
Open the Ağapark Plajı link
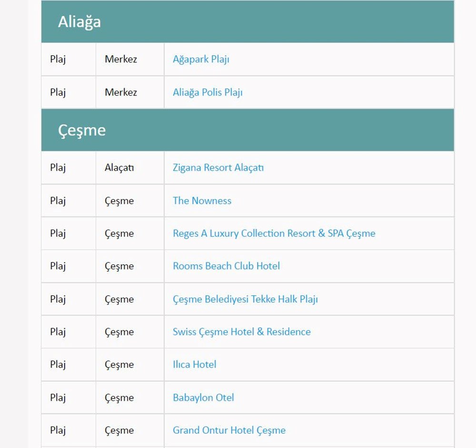(201, 60)
